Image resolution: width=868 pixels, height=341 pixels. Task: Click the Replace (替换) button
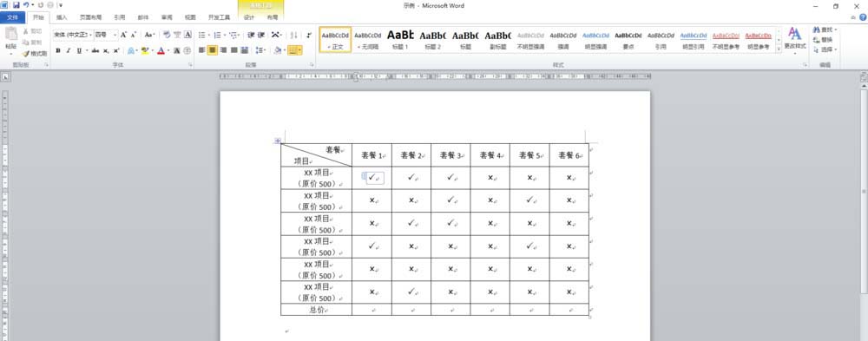pos(823,40)
